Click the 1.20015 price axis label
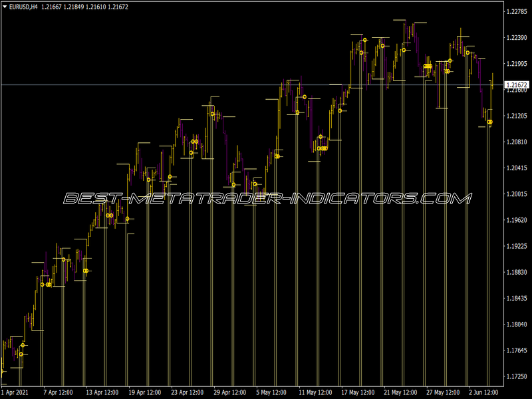This screenshot has height=399, width=532. [x=517, y=194]
